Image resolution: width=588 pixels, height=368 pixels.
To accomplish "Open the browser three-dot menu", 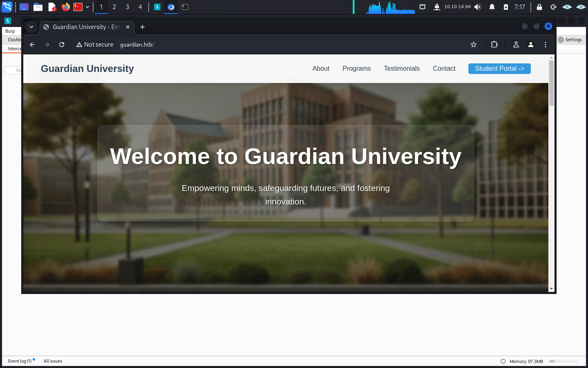I will tap(546, 45).
